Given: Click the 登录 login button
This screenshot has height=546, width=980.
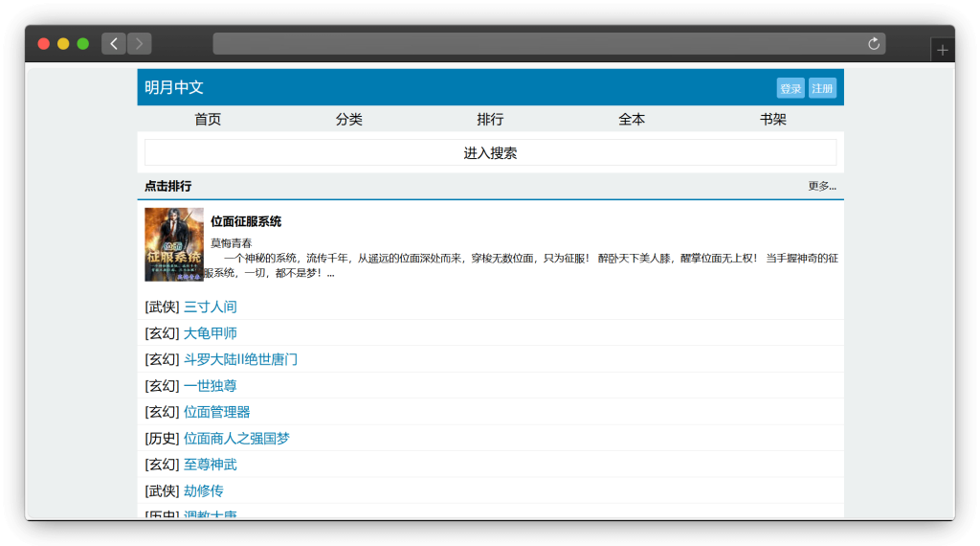Looking at the screenshot, I should 791,88.
